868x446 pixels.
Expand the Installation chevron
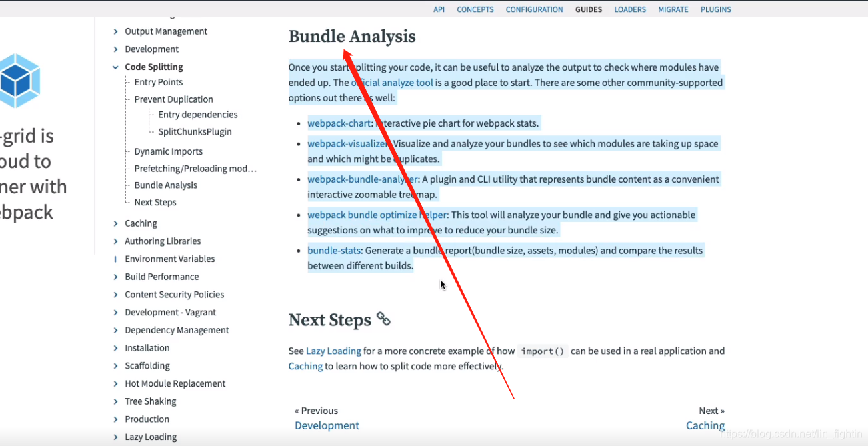coord(115,348)
